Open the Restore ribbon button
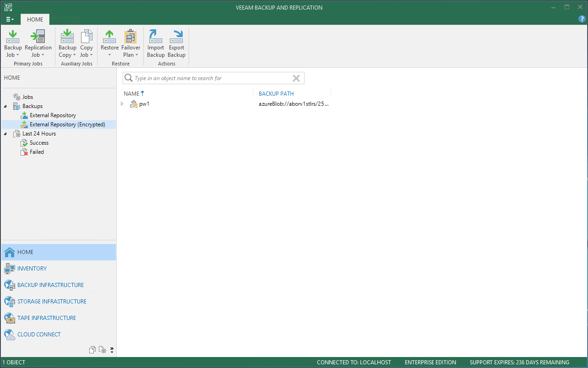The image size is (588, 368). (x=109, y=44)
